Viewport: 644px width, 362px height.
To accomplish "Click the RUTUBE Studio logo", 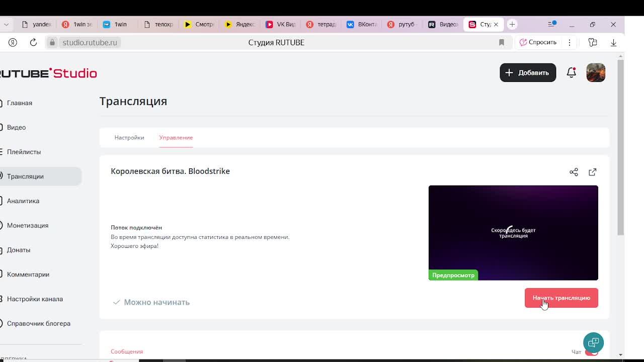I will pos(48,73).
